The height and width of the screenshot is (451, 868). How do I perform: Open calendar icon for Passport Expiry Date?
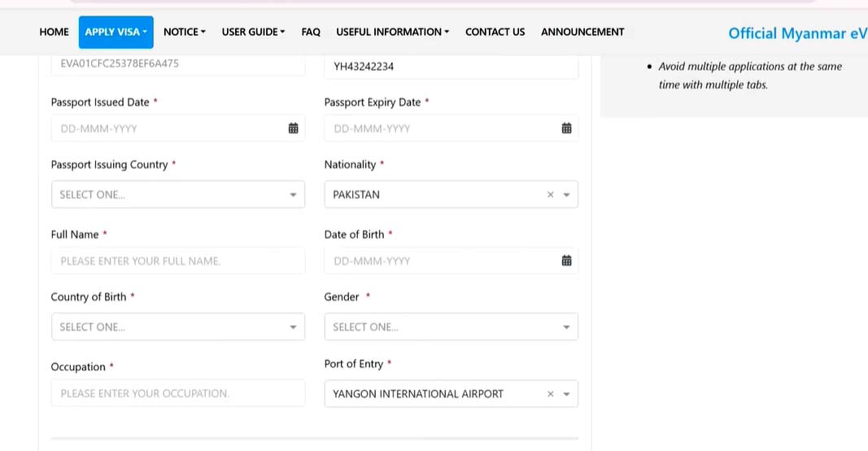(566, 128)
